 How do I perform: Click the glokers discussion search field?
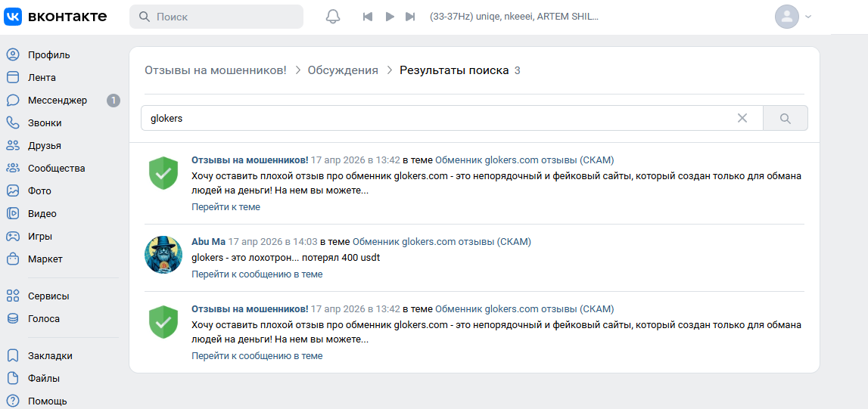coord(452,118)
